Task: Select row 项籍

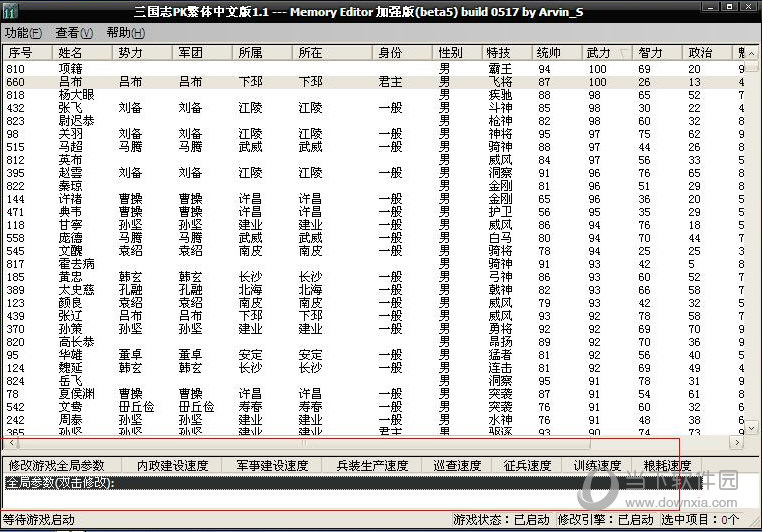Action: 374,69
